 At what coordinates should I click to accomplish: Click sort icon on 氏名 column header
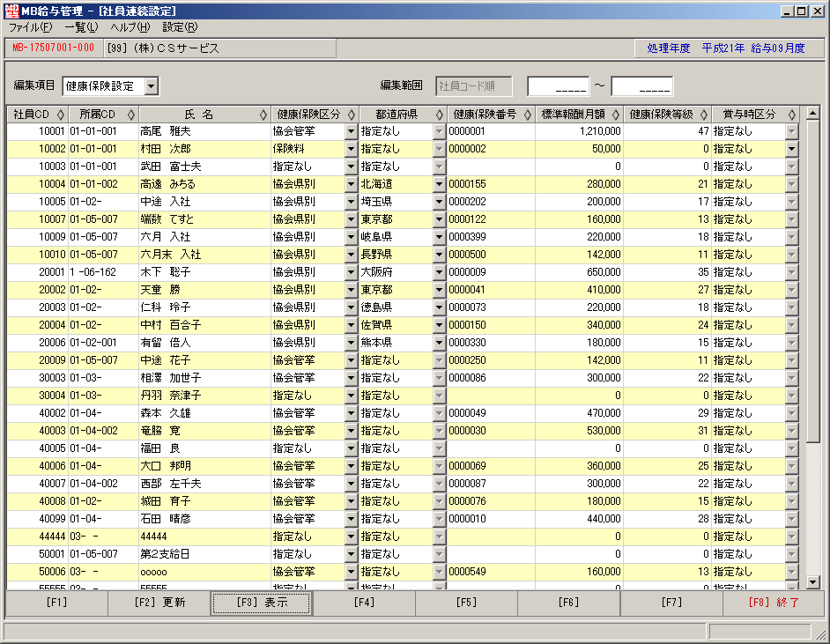pyautogui.click(x=263, y=115)
